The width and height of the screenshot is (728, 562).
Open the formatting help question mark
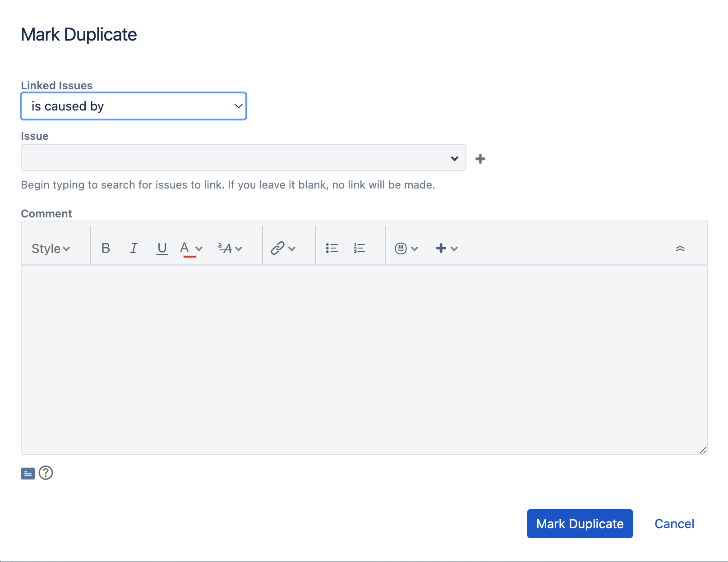[x=46, y=473]
